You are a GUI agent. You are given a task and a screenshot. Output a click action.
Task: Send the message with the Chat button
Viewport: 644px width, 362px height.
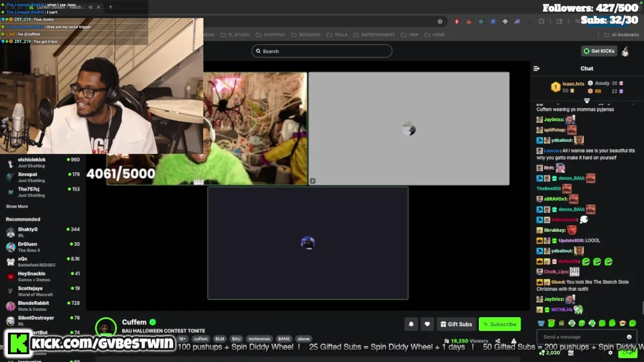point(627,353)
